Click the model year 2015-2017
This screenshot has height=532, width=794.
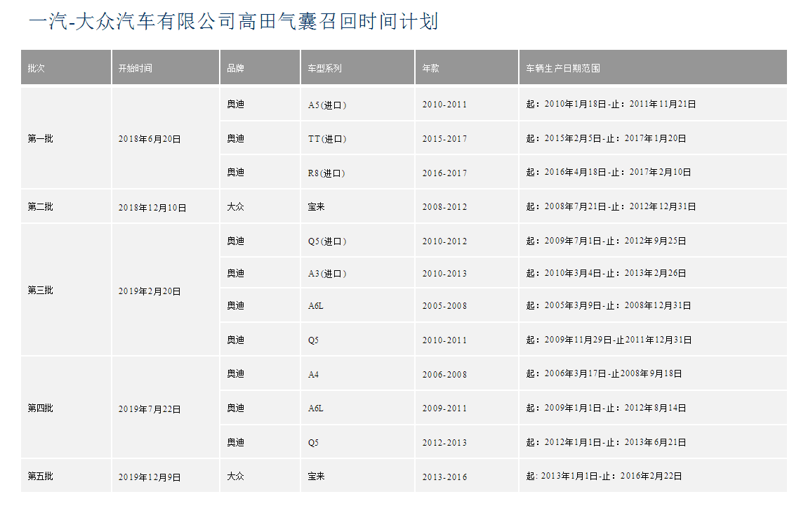[x=444, y=139]
